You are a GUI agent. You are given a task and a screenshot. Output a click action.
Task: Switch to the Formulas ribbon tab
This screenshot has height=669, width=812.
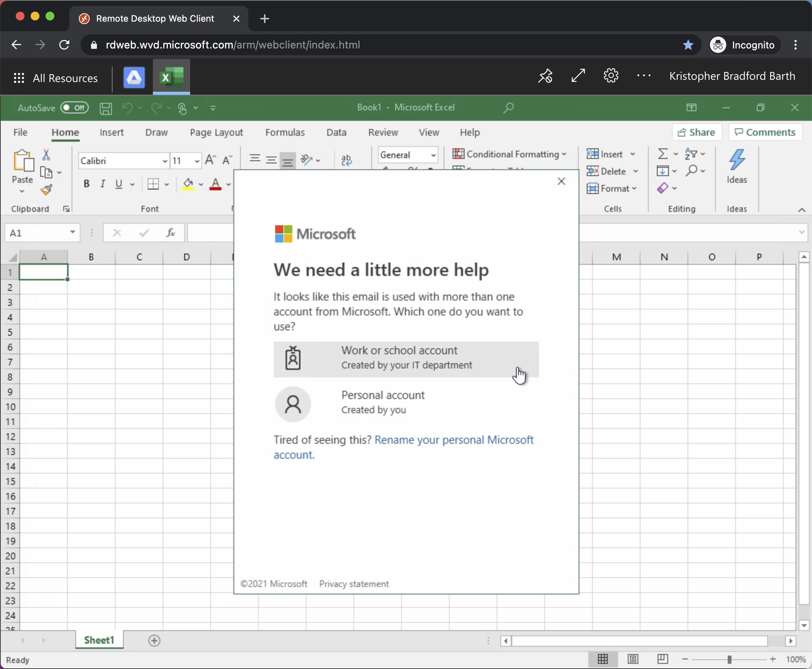click(285, 132)
